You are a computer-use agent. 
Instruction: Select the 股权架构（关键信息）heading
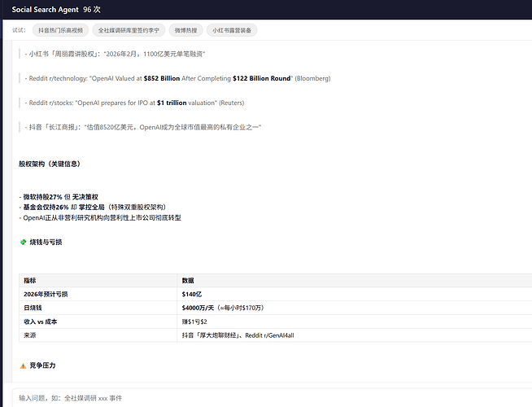click(50, 164)
